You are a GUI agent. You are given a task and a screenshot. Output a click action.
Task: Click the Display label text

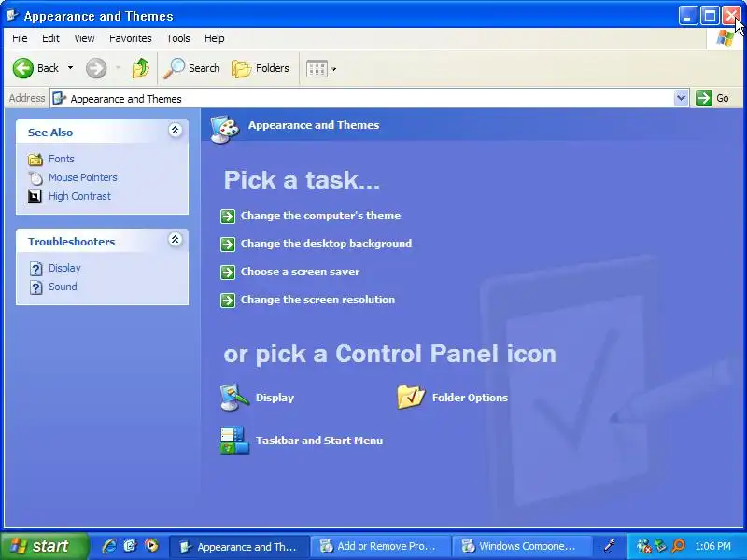coord(275,398)
